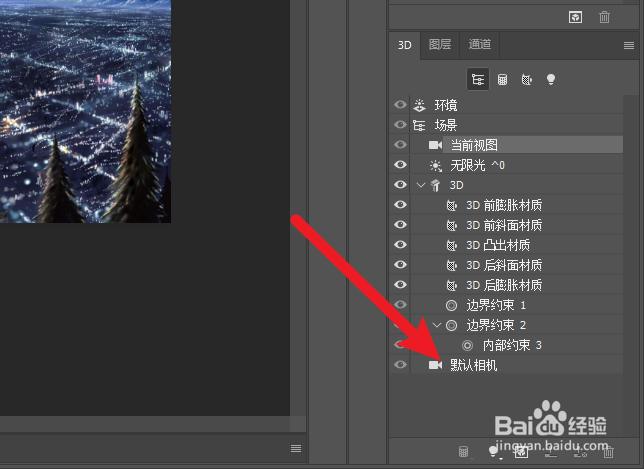Click the start print icon at panel bottom
The height and width of the screenshot is (469, 644).
click(x=550, y=452)
